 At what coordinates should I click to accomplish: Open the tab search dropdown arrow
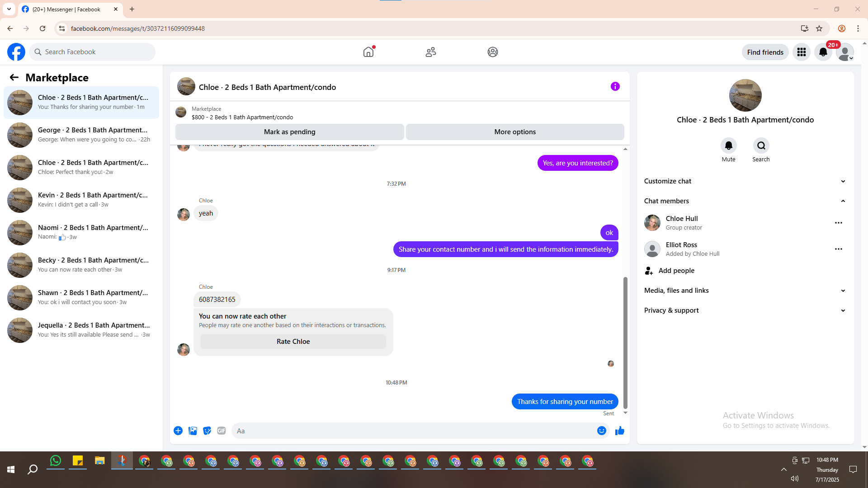(x=9, y=9)
